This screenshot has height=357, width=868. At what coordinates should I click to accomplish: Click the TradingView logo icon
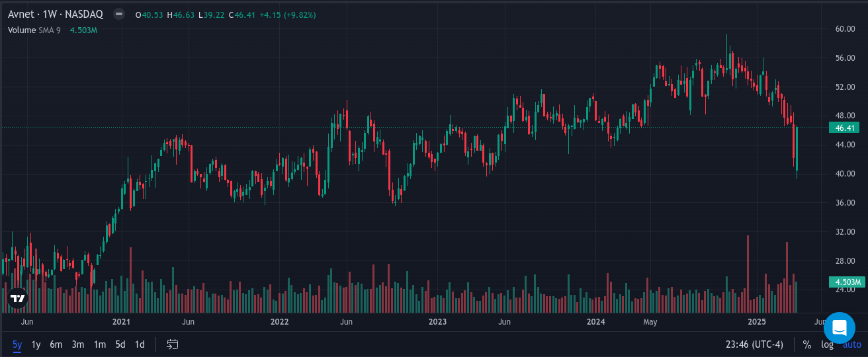point(18,299)
